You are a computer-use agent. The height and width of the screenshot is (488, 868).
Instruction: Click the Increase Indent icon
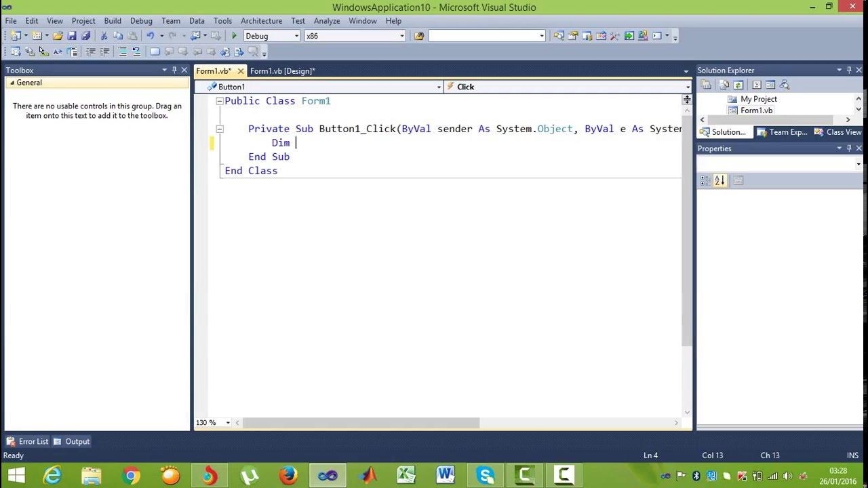[x=104, y=52]
